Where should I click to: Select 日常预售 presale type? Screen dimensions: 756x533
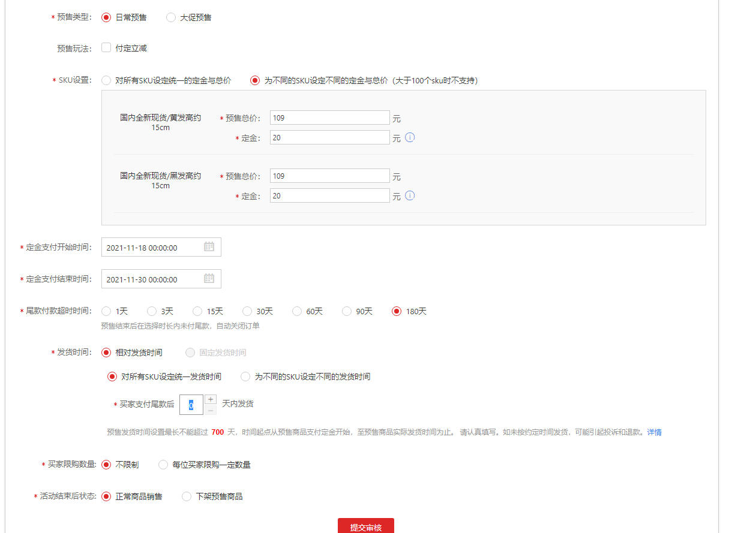click(x=106, y=17)
